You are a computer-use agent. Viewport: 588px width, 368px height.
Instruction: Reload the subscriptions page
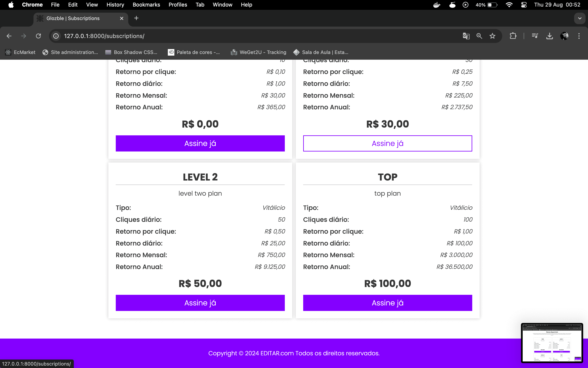tap(38, 36)
